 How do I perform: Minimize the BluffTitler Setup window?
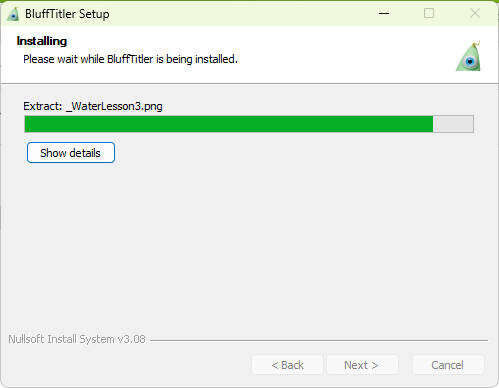(x=384, y=13)
